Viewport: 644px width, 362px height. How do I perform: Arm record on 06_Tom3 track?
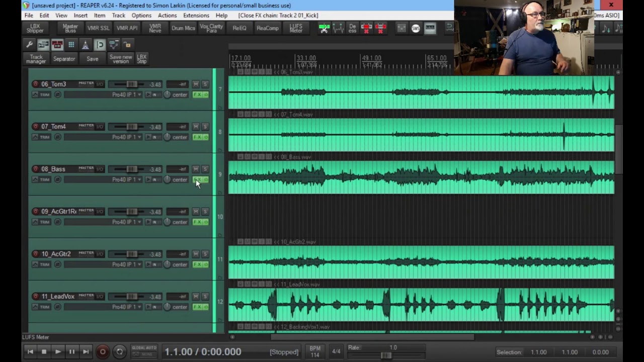35,84
